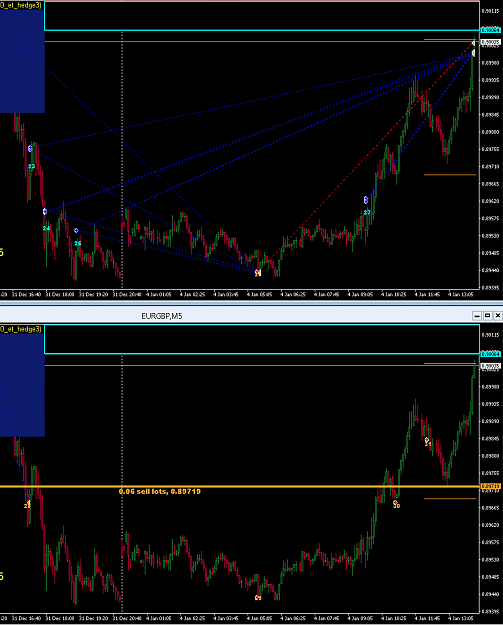The height and width of the screenshot is (625, 503).
Task: Click the '0.06 sell lots, 0.89719' order label
Action: (160, 491)
